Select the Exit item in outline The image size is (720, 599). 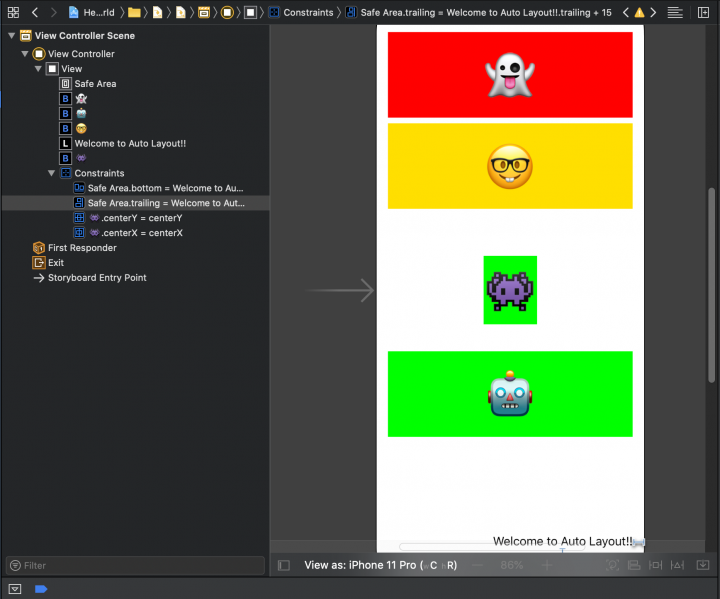pyautogui.click(x=135, y=263)
